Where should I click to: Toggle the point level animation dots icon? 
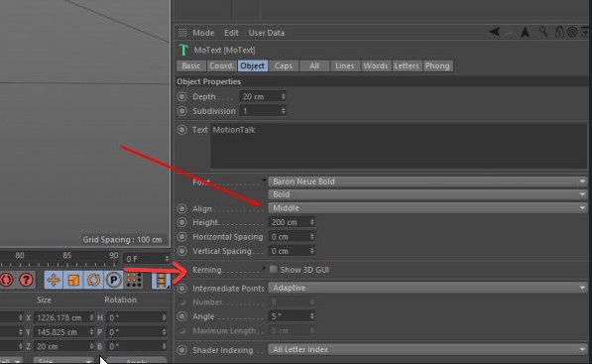[134, 280]
